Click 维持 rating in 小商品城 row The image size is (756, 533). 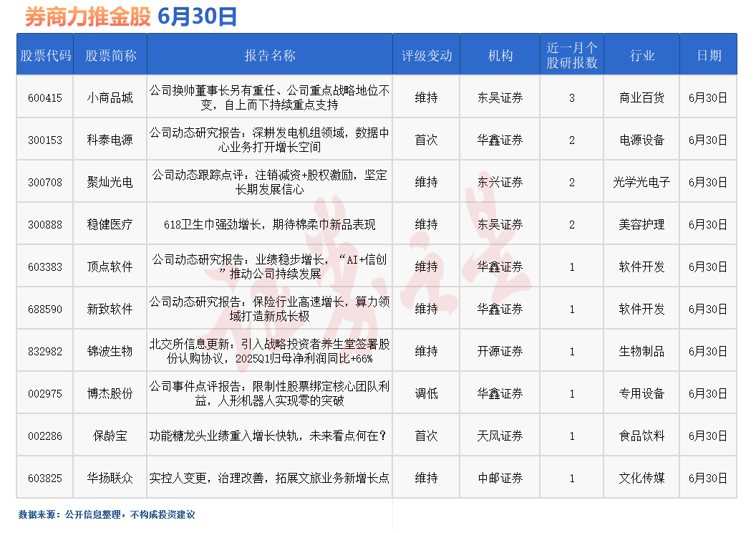426,98
